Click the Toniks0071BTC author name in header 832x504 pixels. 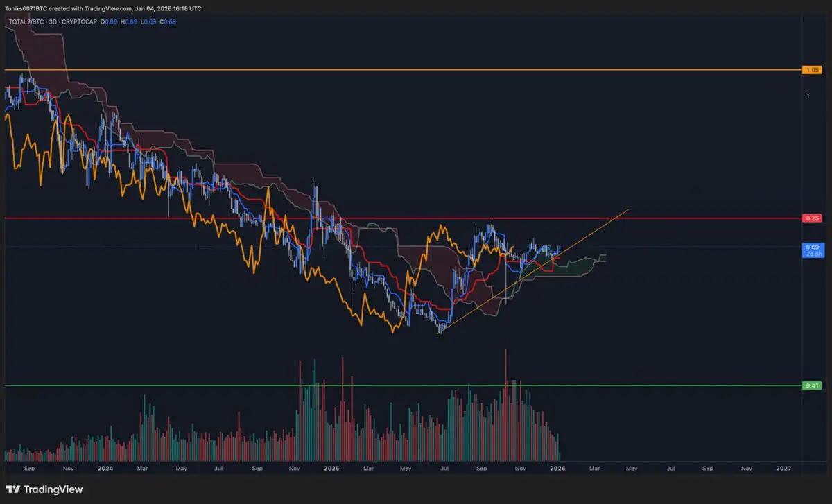25,9
